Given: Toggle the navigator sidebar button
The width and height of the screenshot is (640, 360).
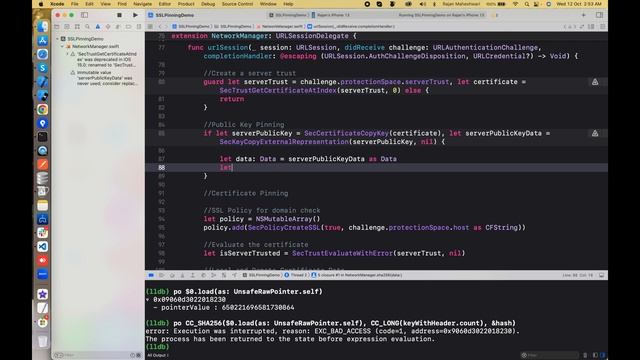Looking at the screenshot, I should 84,15.
